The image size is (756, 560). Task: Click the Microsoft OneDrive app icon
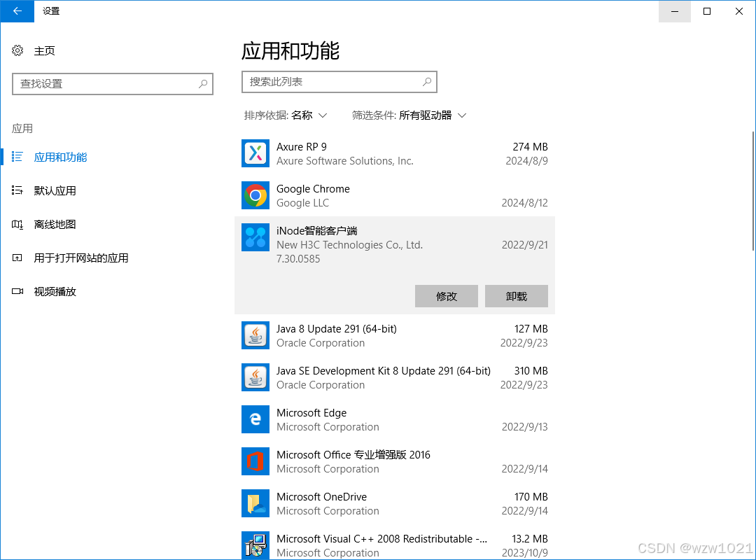click(x=255, y=503)
